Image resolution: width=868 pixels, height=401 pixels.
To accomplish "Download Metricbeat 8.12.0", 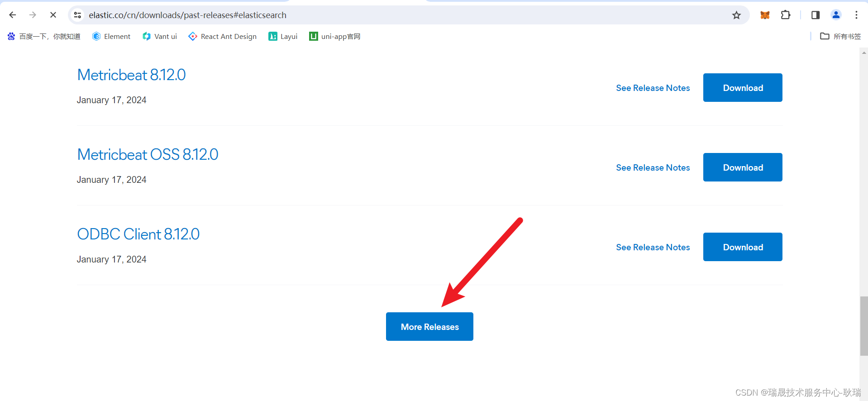I will coord(743,88).
